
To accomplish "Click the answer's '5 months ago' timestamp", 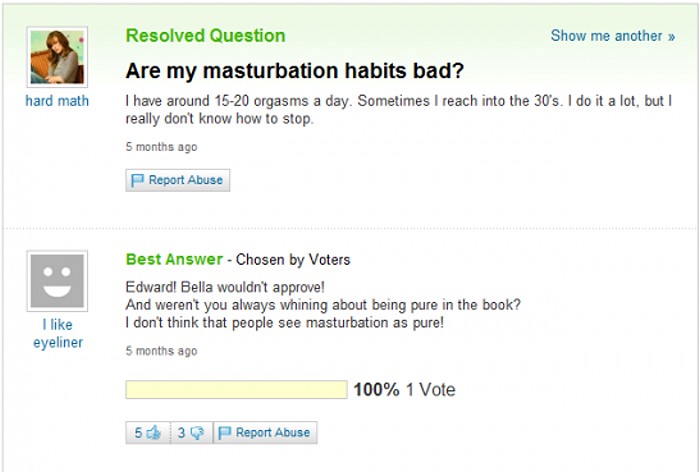I will (161, 351).
